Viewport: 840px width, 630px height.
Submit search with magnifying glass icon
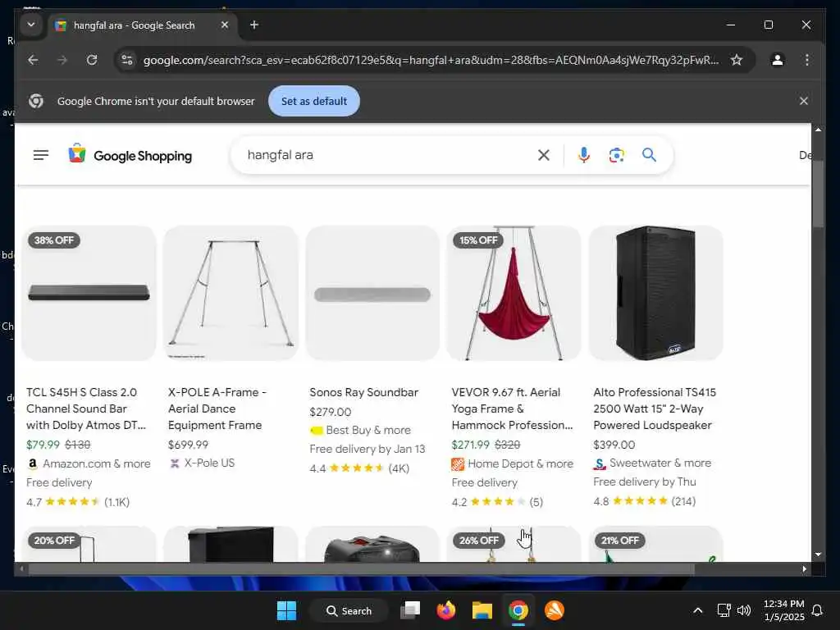(650, 155)
